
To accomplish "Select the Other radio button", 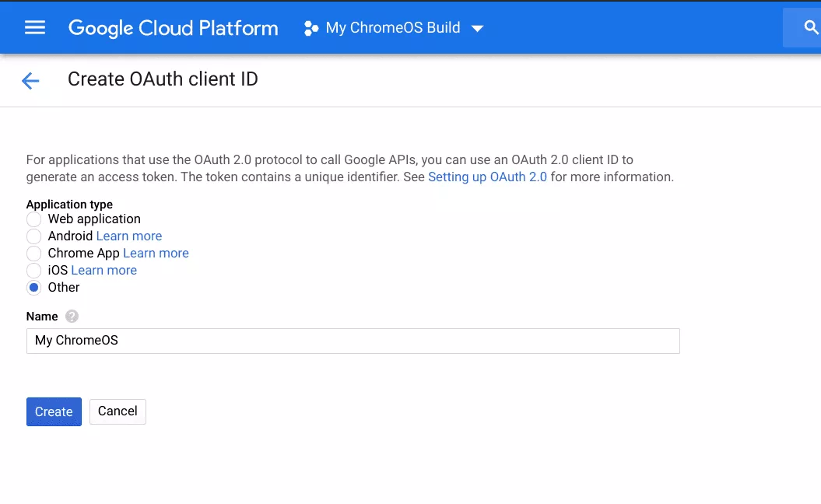I will 33,288.
